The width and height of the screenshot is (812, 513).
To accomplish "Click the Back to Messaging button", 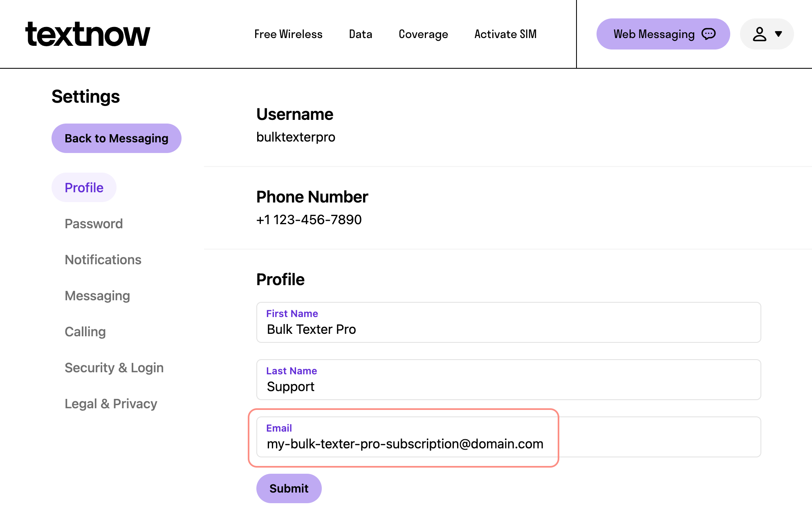I will point(116,138).
